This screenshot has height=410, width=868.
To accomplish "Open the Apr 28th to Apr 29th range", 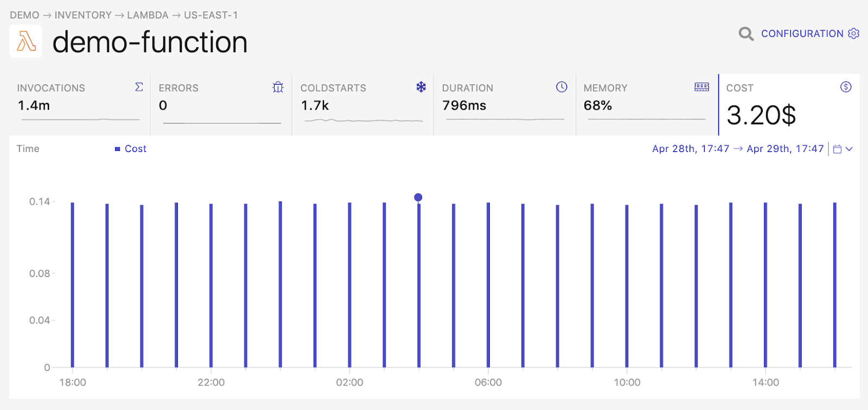I will [738, 149].
